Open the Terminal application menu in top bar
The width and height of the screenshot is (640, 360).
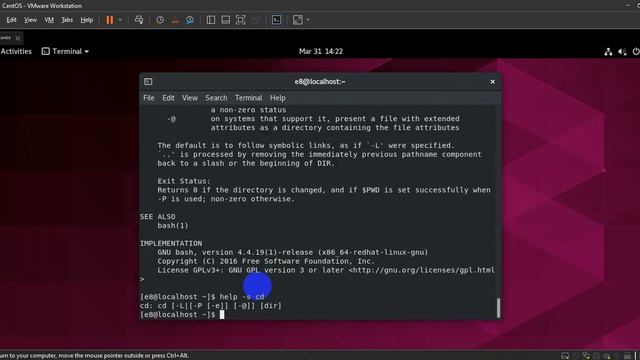tap(65, 51)
